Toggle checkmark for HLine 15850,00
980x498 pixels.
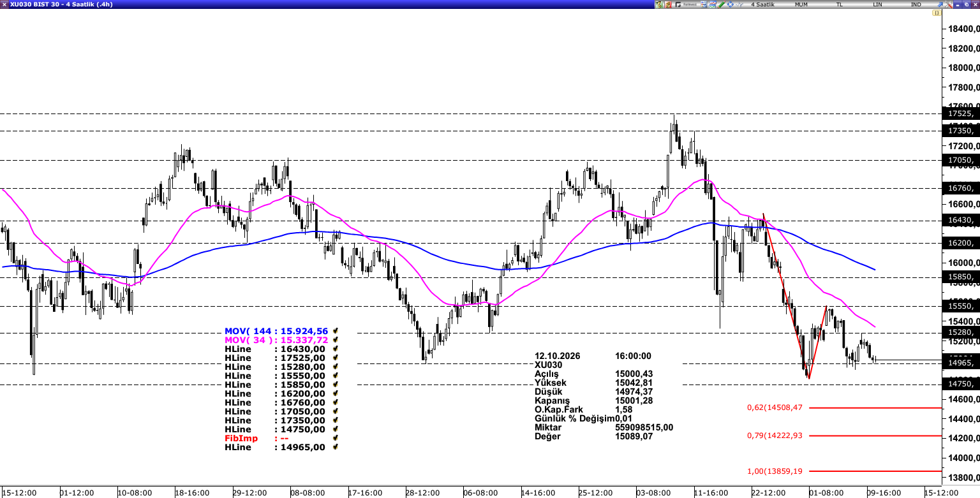pyautogui.click(x=335, y=385)
